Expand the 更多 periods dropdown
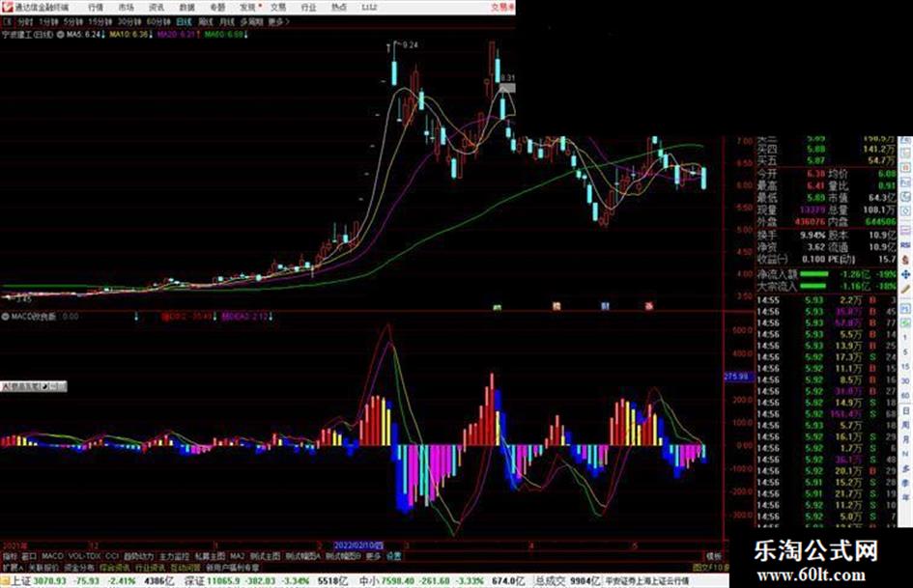 pyautogui.click(x=279, y=21)
